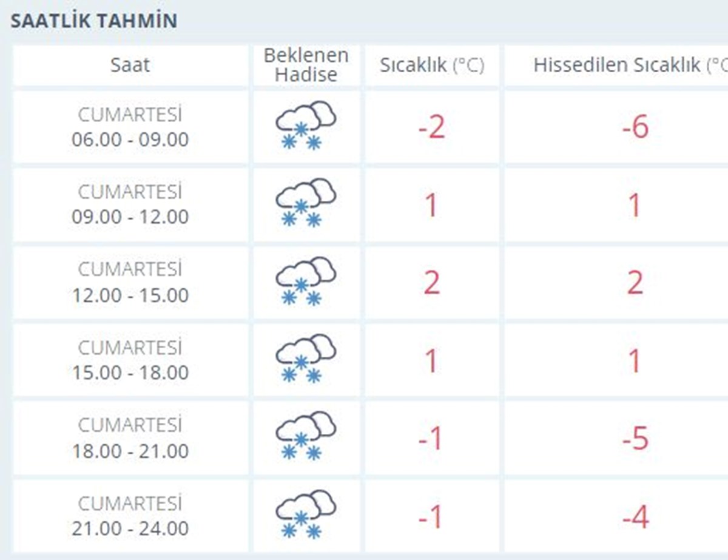Select the Cumartesi 21.00 - 24.00 time cell
This screenshot has width=728, height=560.
pyautogui.click(x=130, y=516)
